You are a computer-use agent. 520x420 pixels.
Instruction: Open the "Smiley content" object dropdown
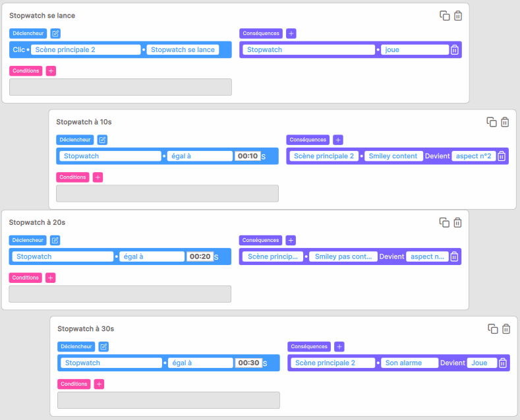[x=393, y=156]
